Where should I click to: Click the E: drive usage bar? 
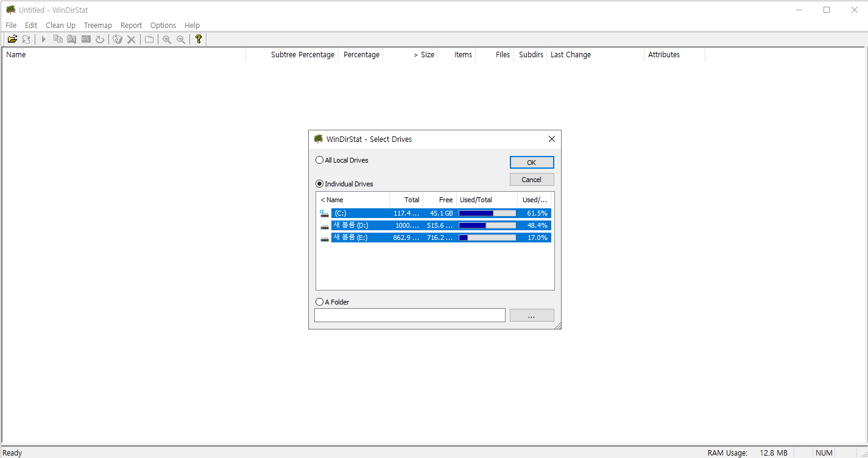point(487,238)
